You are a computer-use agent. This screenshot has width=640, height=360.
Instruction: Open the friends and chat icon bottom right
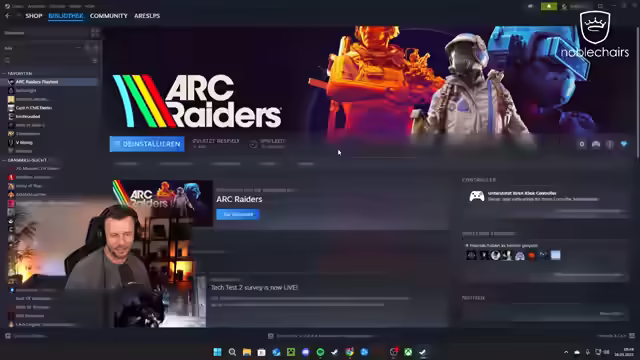(632, 336)
